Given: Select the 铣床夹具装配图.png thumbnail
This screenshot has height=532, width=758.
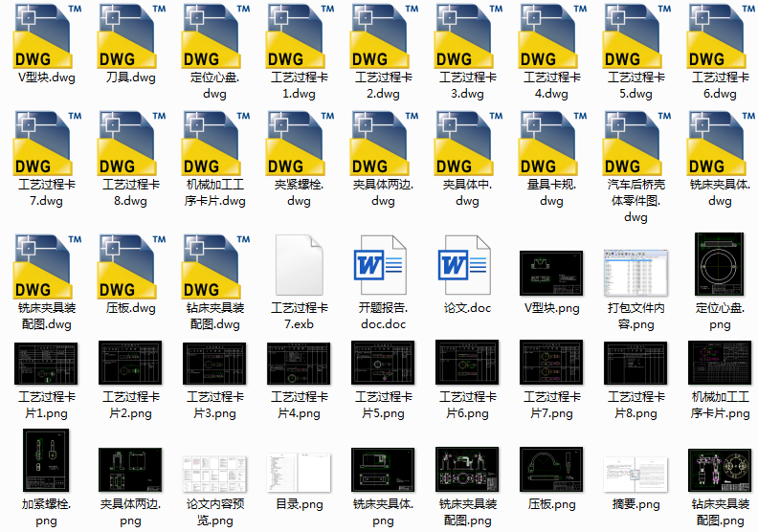Looking at the screenshot, I should (x=467, y=469).
